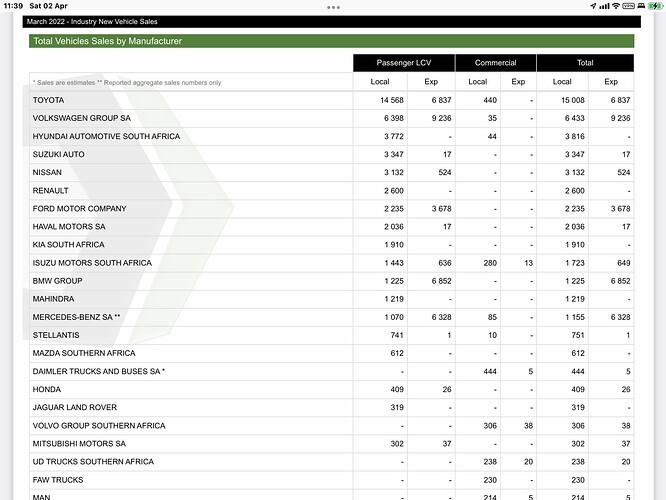The height and width of the screenshot is (500, 666).
Task: Select the NISSAN row name
Action: (x=47, y=172)
